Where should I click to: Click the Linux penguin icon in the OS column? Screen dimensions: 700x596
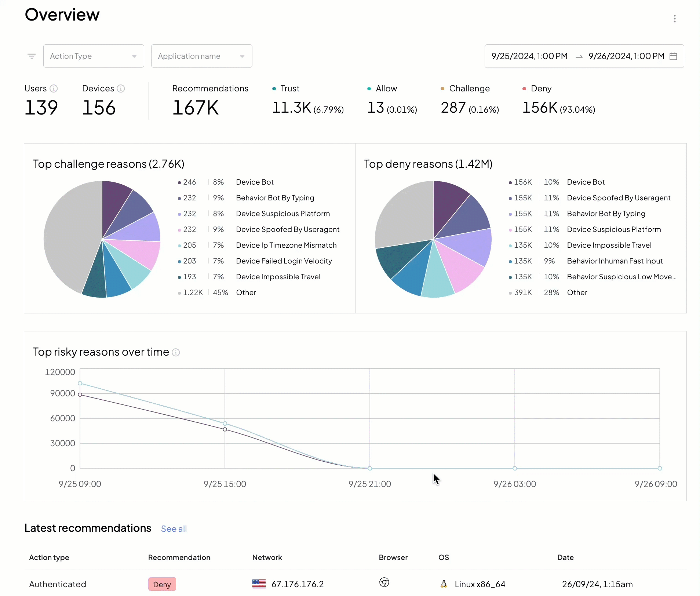(444, 584)
